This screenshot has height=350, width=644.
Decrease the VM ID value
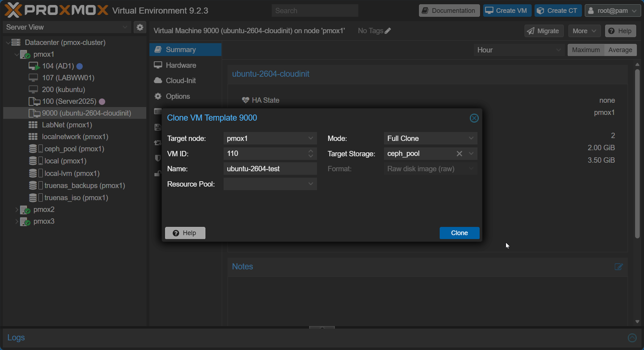click(311, 156)
